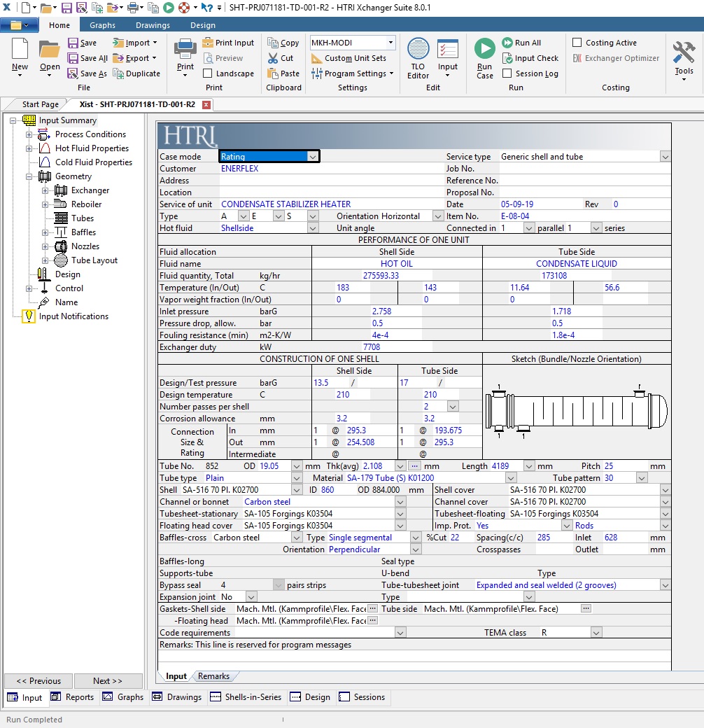This screenshot has height=728, width=704.
Task: Switch to the Graphs ribbon tab
Action: point(103,25)
